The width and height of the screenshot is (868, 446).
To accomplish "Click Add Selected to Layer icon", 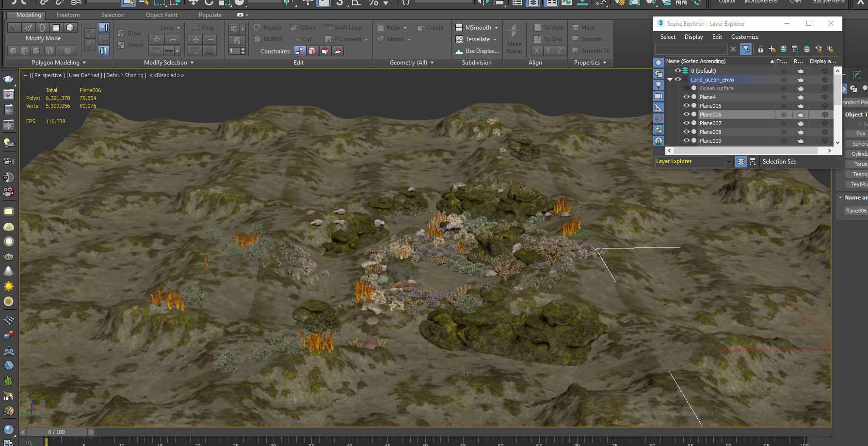I will click(784, 49).
